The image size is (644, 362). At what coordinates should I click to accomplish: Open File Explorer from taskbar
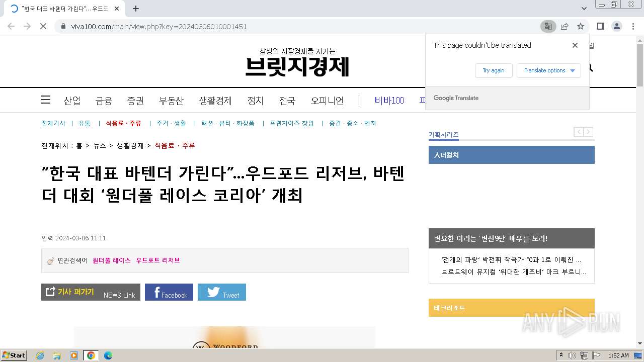tap(57, 355)
